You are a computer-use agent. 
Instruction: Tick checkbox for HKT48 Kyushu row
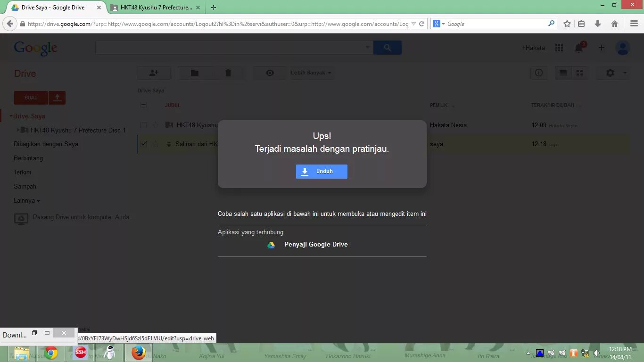144,125
